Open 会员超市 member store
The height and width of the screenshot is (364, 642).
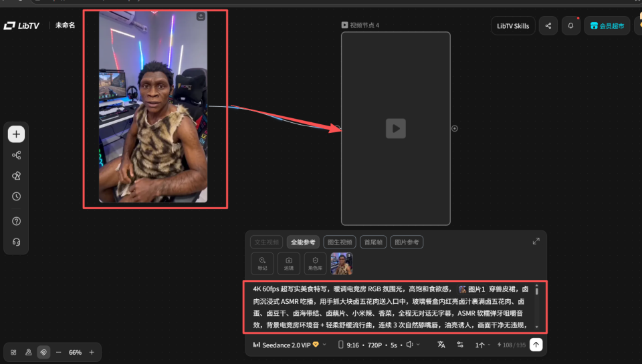coord(607,26)
